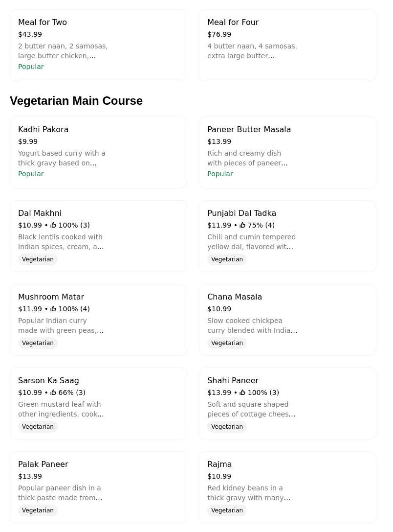Click thumbs-up icon on Dal Makhni

coord(53,225)
